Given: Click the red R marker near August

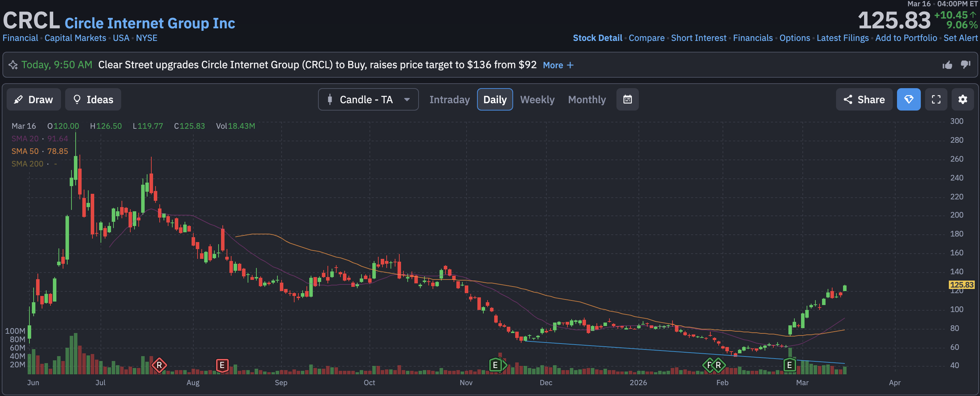Looking at the screenshot, I should tap(159, 365).
